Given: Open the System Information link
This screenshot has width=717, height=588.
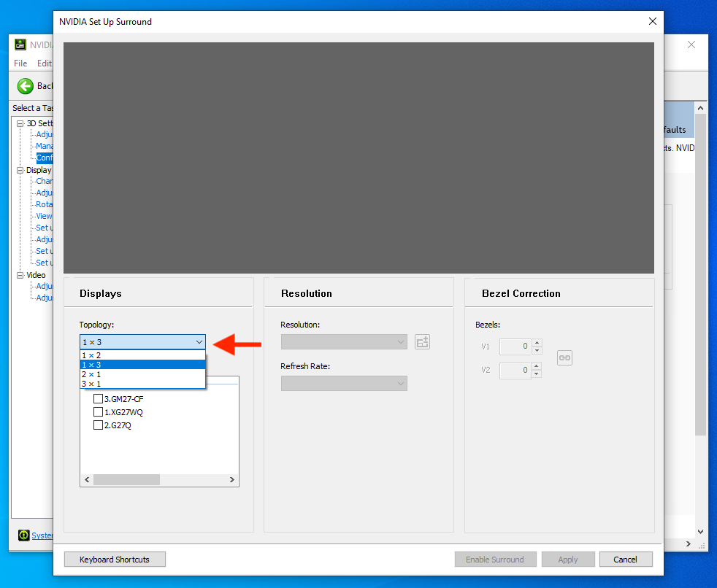Looking at the screenshot, I should (x=42, y=535).
